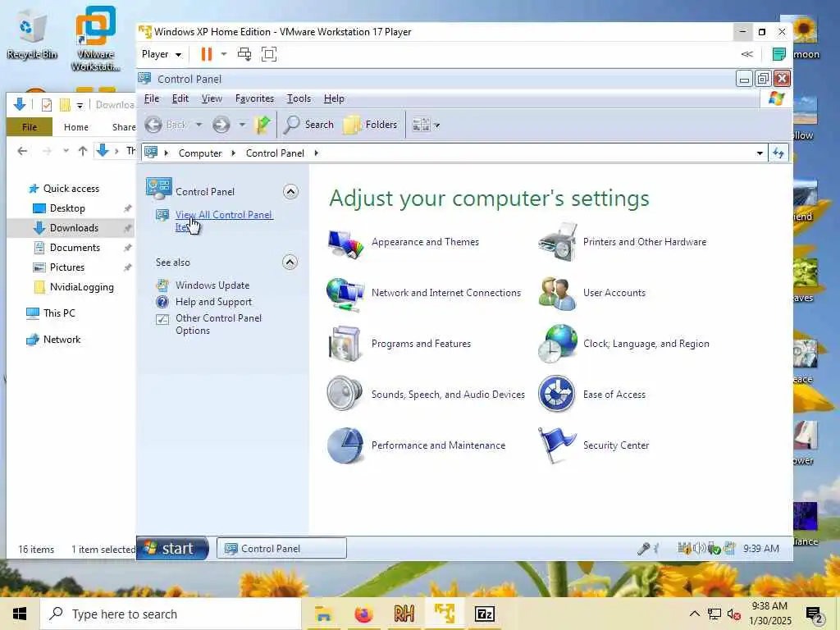Enter full screen mode in VMware Player
The height and width of the screenshot is (630, 840).
(x=269, y=54)
